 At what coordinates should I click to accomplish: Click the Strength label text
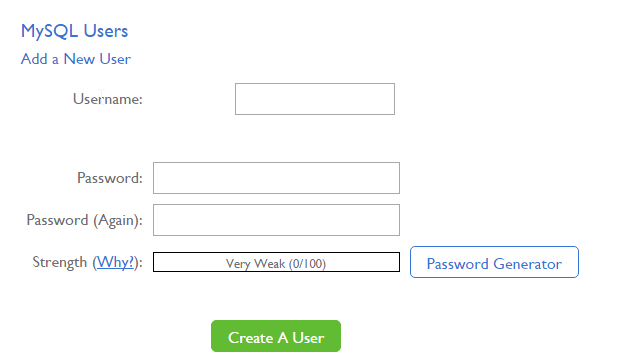point(60,262)
